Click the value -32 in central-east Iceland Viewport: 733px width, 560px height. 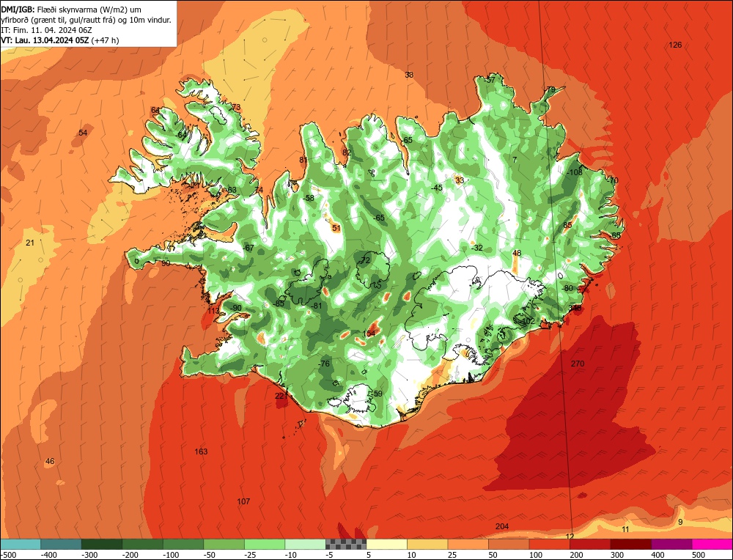[x=477, y=248]
